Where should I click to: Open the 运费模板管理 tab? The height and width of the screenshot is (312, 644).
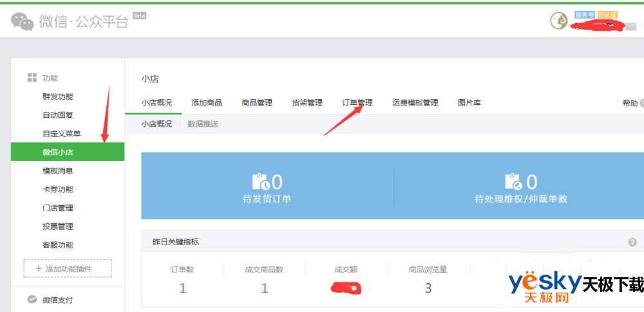tap(415, 103)
